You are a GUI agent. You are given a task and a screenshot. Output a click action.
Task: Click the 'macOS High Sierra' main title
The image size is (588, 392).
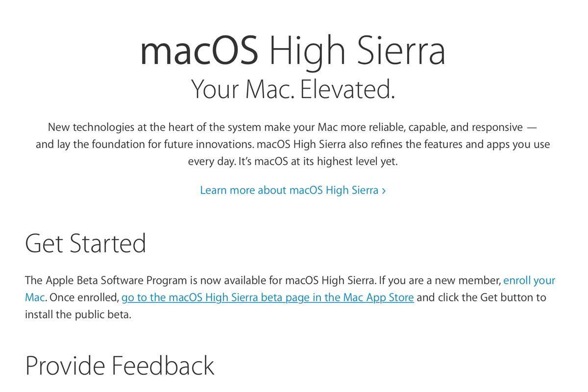[293, 50]
